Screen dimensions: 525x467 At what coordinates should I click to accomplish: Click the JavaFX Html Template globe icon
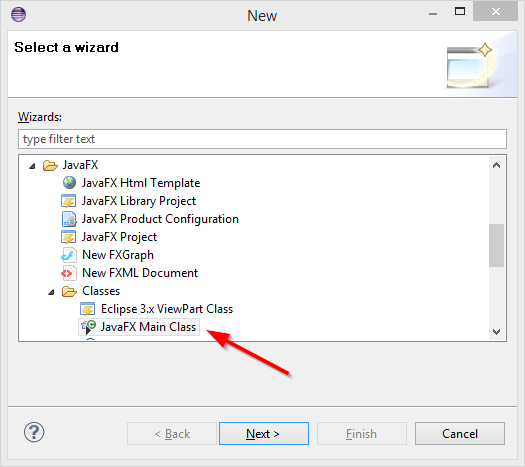(x=69, y=183)
